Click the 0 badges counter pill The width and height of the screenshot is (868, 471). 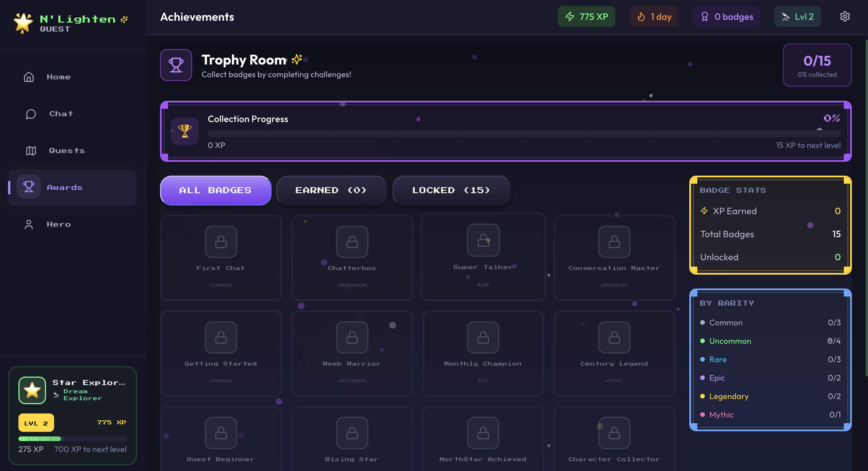click(726, 16)
